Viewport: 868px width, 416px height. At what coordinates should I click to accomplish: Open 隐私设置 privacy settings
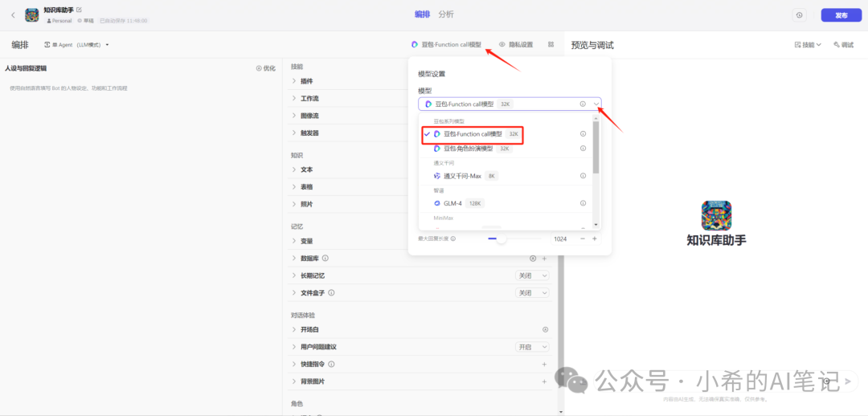(x=516, y=45)
